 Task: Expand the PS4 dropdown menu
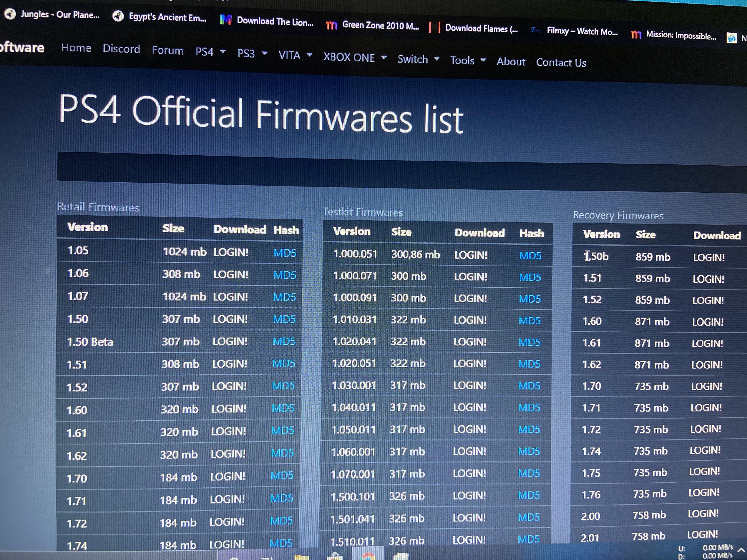pos(210,52)
